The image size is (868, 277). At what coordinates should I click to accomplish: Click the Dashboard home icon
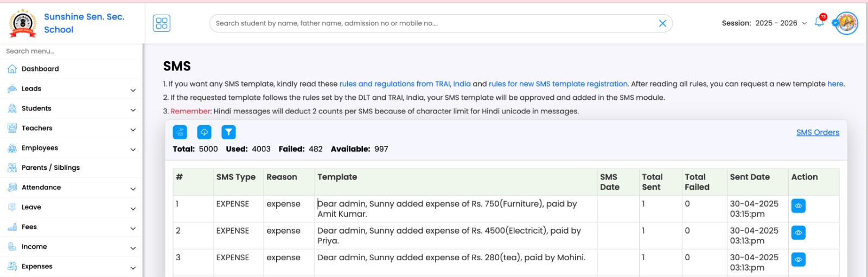[12, 69]
